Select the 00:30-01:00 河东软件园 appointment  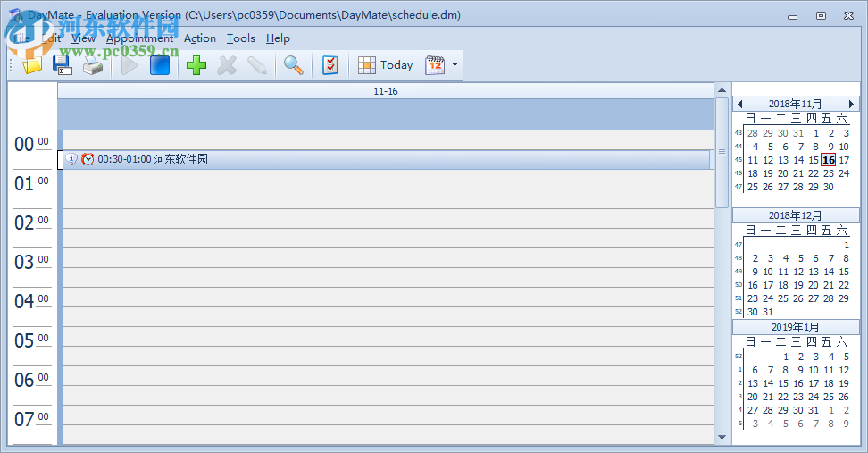point(387,160)
